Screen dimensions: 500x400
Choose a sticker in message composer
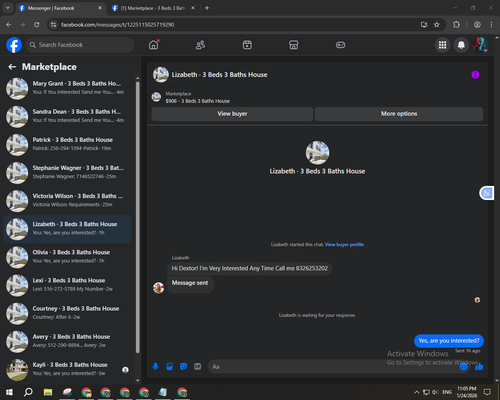click(183, 367)
